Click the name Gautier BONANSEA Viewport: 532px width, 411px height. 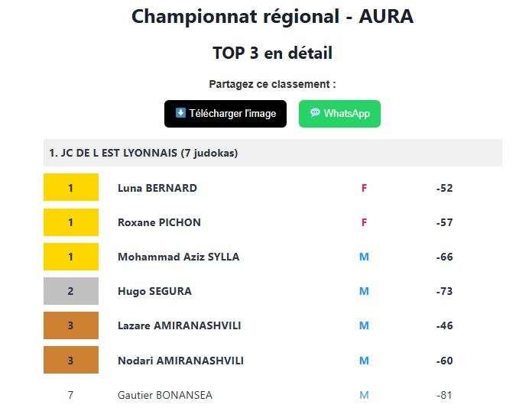[165, 395]
